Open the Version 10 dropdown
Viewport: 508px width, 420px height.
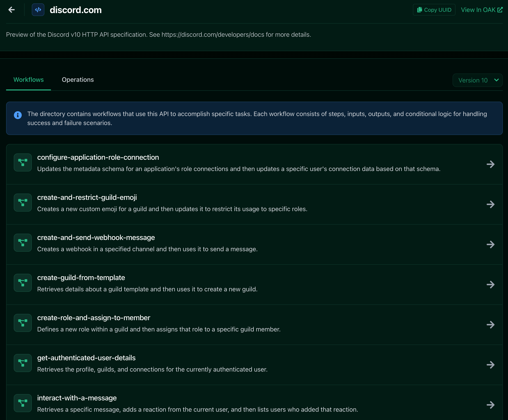478,80
